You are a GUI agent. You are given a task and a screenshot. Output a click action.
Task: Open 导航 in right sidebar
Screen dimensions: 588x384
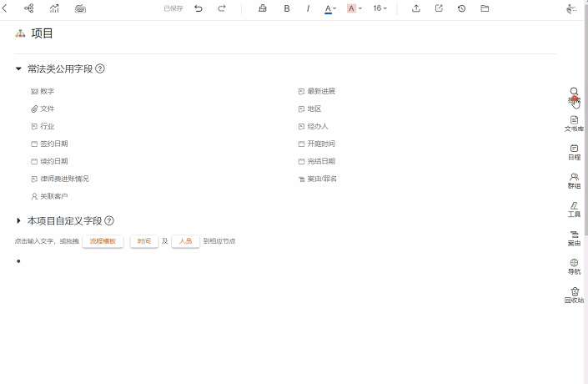click(574, 267)
